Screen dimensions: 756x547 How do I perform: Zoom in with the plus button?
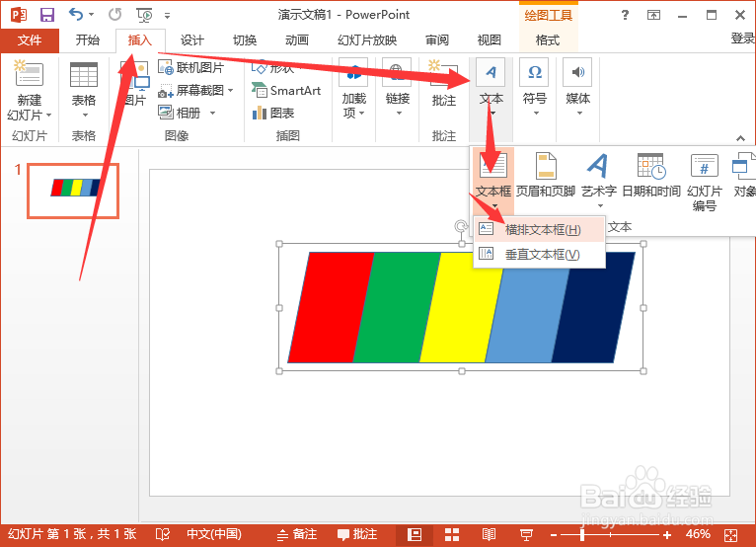[667, 535]
